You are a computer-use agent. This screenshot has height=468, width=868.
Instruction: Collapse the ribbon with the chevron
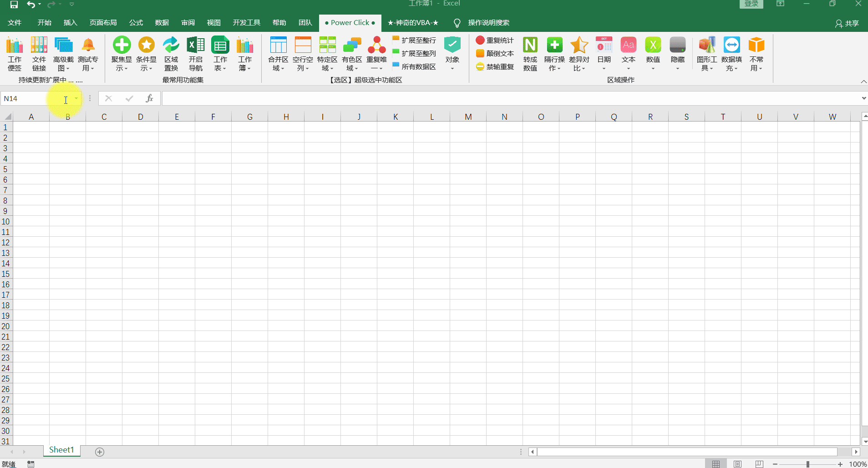pos(863,81)
